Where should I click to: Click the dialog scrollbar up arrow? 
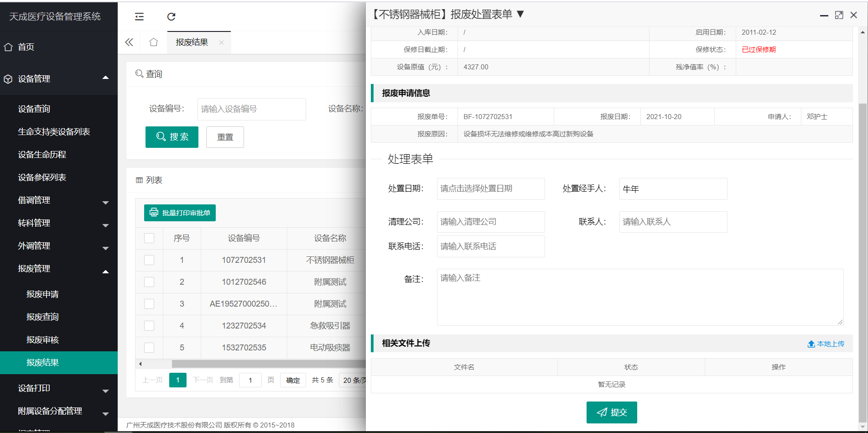862,32
